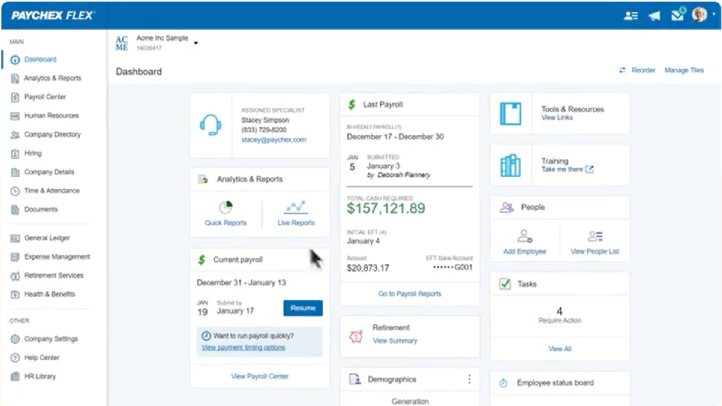Click the Tools & Resources book icon
The image size is (722, 406).
511,114
